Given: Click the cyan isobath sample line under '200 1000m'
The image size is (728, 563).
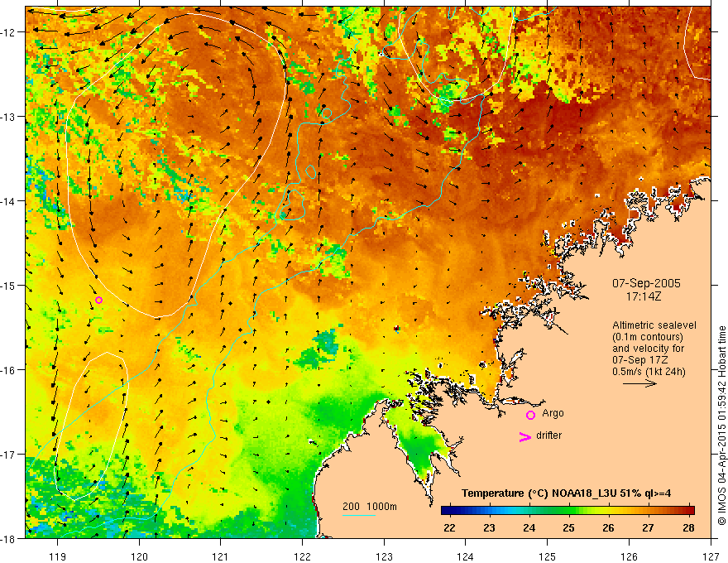Looking at the screenshot, I should (x=358, y=515).
